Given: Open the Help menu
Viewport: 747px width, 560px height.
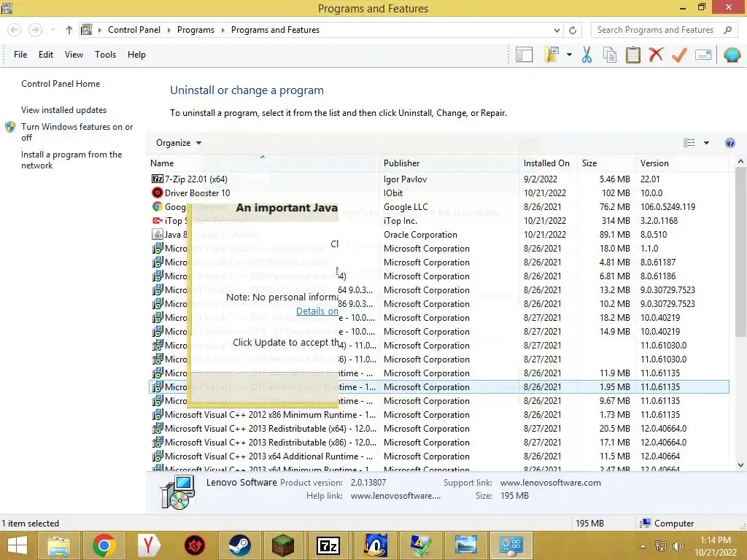Looking at the screenshot, I should (136, 55).
